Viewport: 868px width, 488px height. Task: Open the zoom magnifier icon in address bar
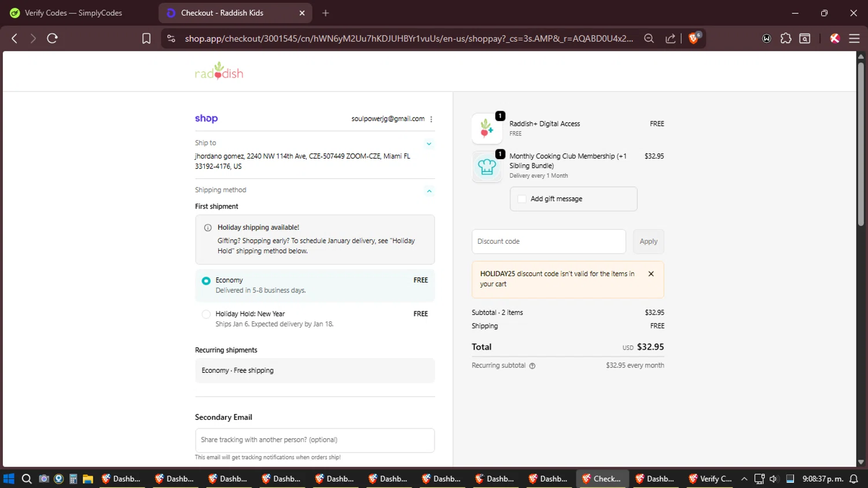[x=649, y=38]
